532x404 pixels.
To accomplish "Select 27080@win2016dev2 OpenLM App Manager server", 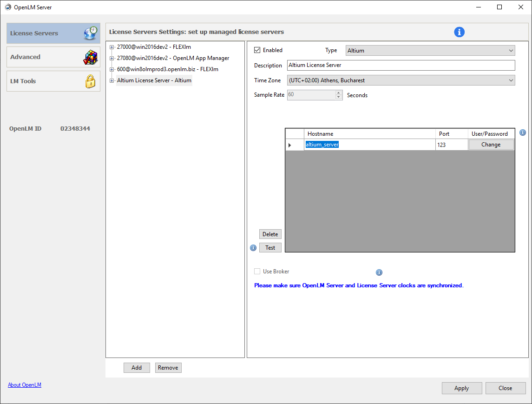I will pos(173,58).
